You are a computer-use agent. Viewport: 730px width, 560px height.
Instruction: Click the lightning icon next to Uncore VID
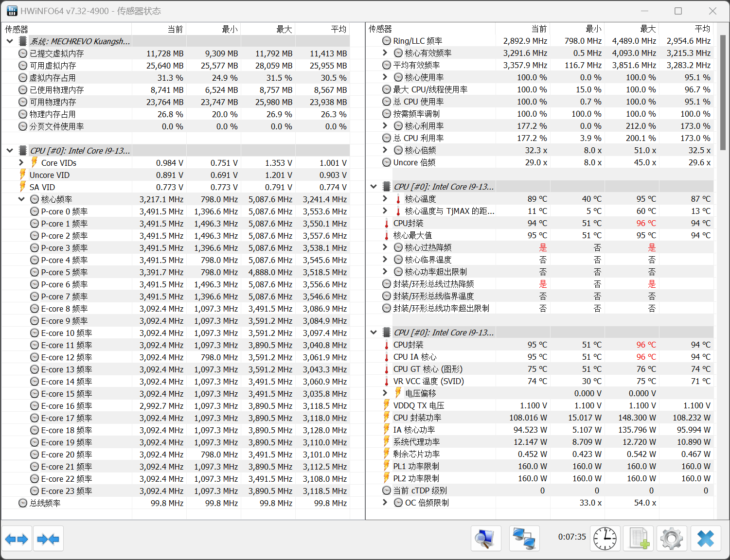point(22,175)
